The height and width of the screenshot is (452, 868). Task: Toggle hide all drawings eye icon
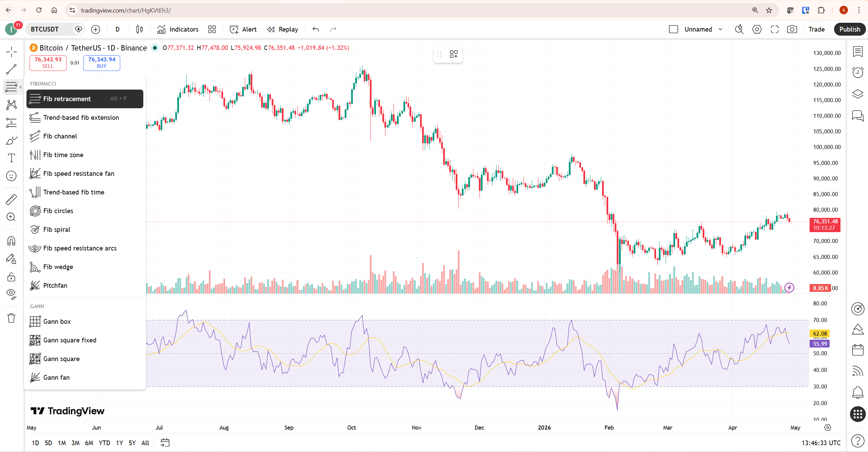(x=11, y=294)
